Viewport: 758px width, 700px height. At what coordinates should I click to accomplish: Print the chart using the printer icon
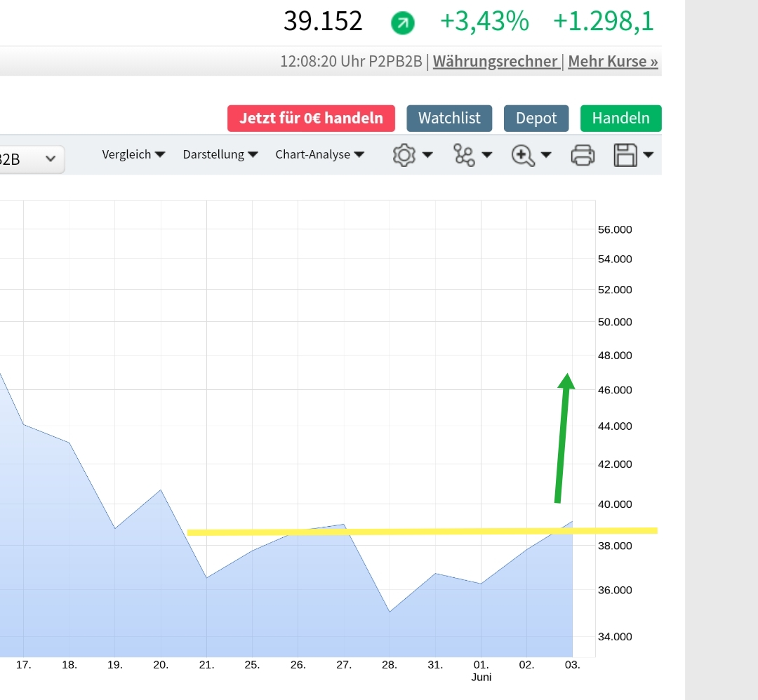583,154
